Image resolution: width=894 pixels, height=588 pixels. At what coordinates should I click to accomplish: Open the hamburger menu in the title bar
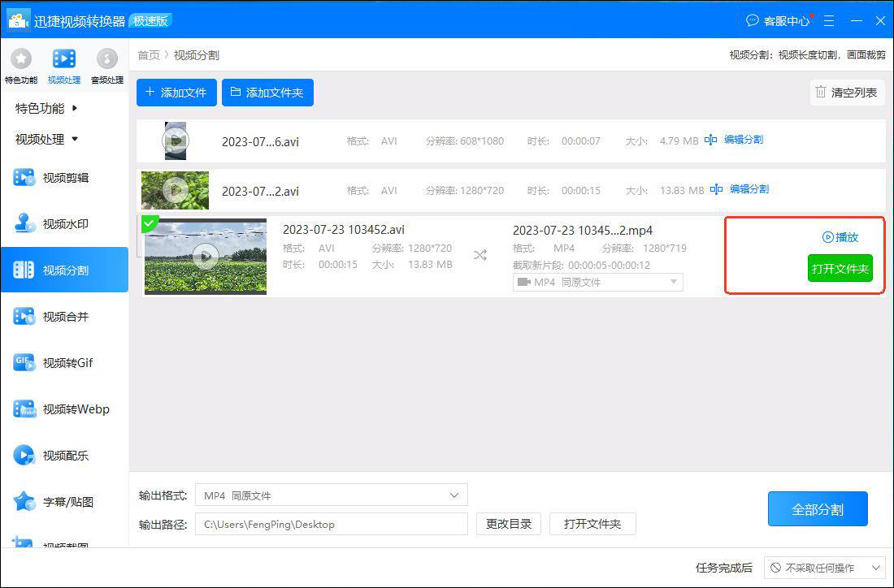tap(828, 20)
